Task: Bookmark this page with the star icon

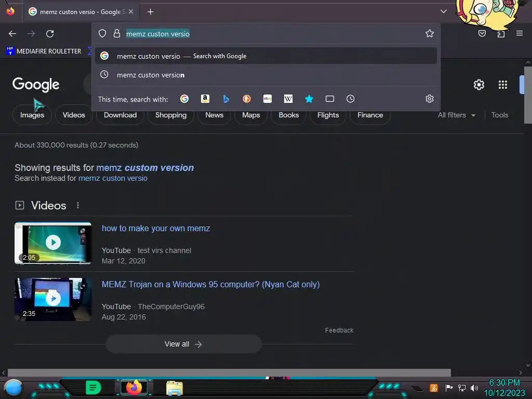Action: [430, 33]
